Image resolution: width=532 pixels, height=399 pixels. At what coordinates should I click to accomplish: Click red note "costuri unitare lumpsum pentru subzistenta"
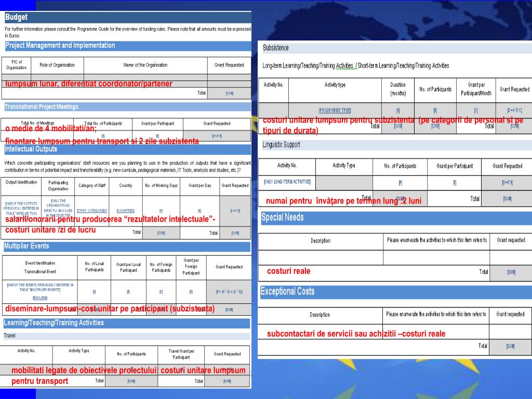pyautogui.click(x=339, y=120)
